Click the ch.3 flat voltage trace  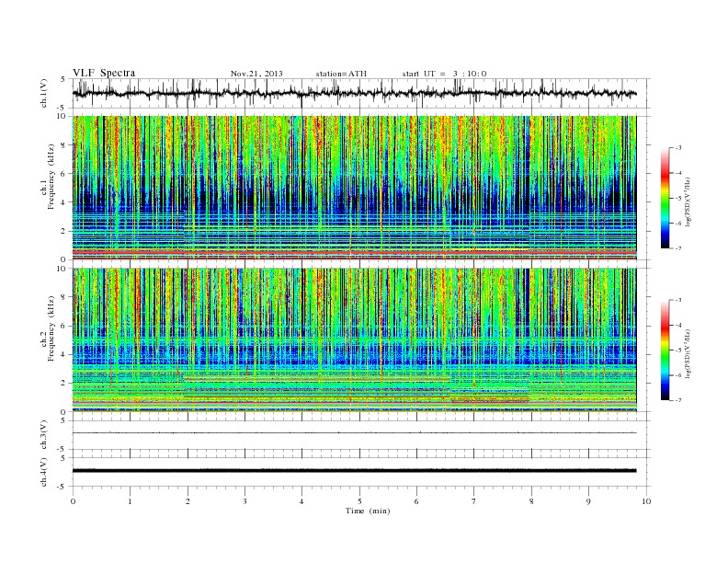pyautogui.click(x=354, y=433)
